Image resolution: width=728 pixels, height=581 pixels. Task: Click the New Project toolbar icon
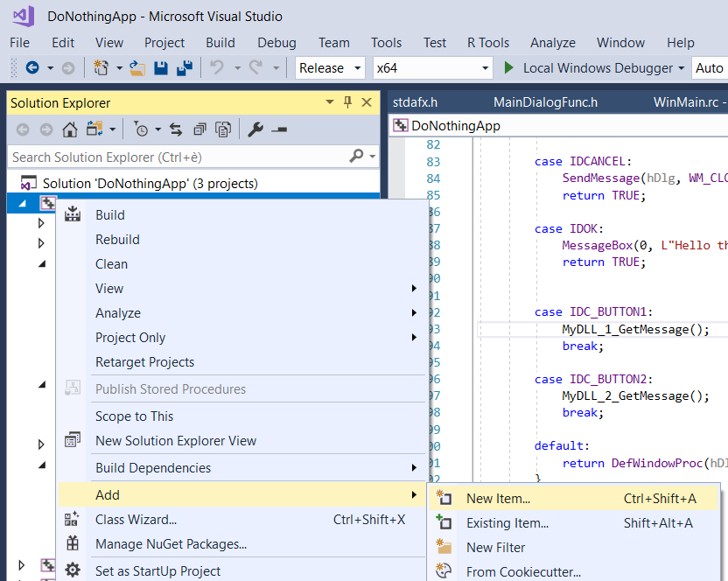point(101,67)
